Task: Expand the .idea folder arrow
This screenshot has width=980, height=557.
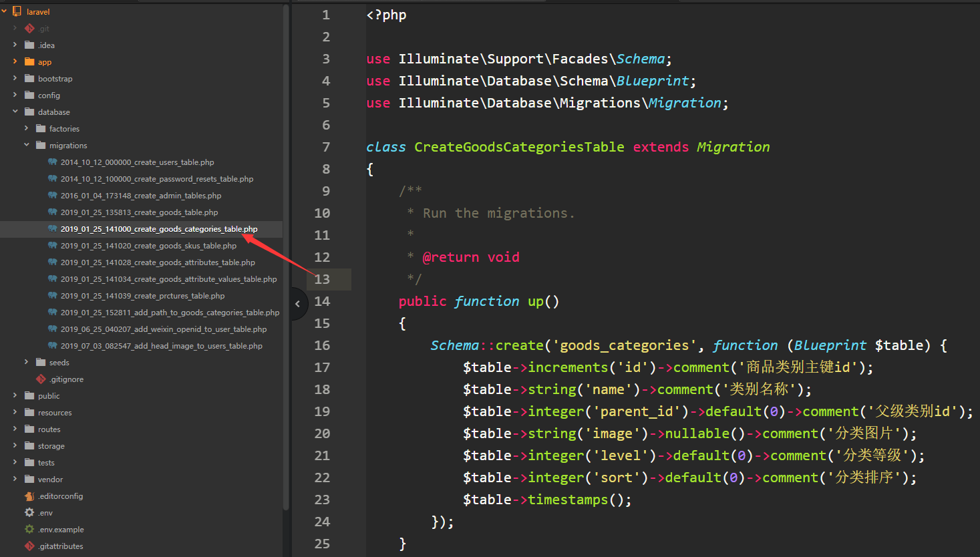Action: [15, 45]
